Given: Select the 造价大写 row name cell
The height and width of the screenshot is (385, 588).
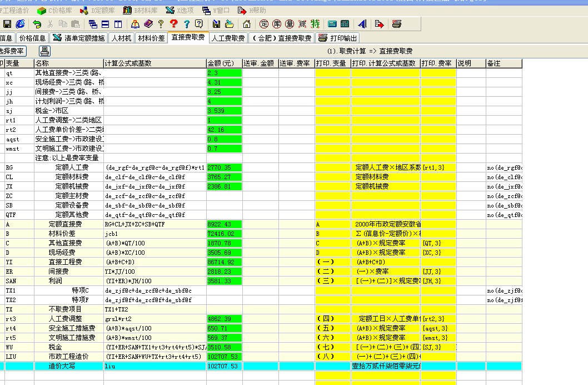Looking at the screenshot, I should pos(68,366).
